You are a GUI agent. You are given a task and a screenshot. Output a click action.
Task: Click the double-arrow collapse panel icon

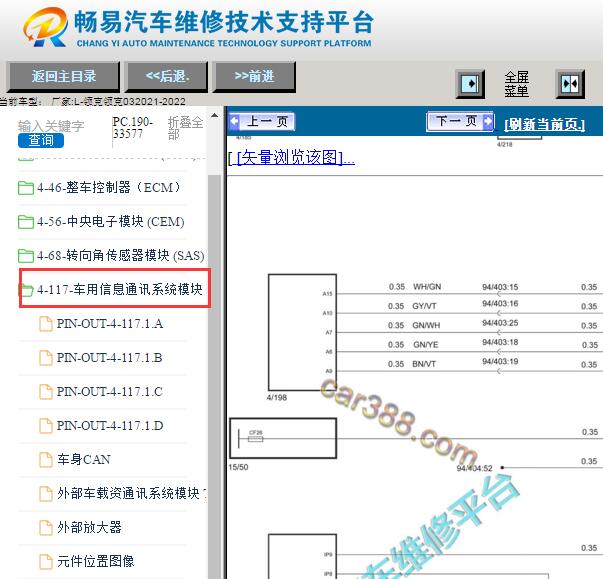point(570,84)
